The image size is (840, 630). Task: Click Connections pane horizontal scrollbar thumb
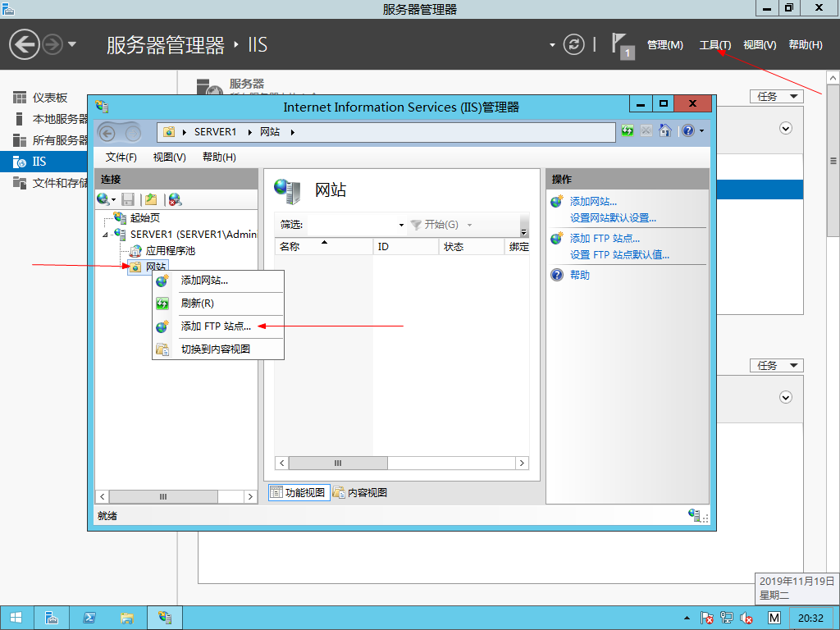tap(163, 496)
